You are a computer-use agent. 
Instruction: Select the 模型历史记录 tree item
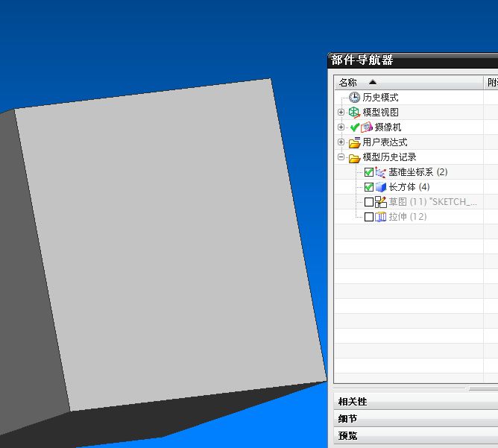pos(389,157)
